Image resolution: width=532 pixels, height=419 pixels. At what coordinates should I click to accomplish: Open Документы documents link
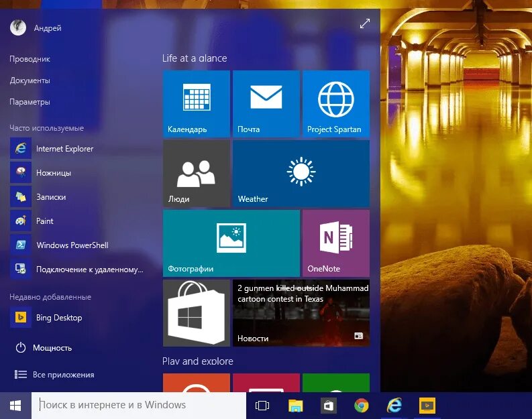(x=30, y=80)
